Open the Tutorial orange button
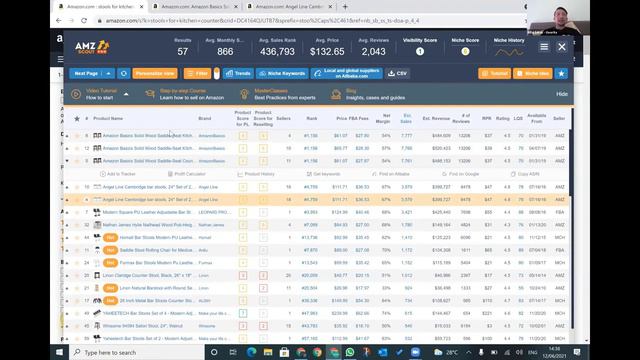 [x=494, y=73]
